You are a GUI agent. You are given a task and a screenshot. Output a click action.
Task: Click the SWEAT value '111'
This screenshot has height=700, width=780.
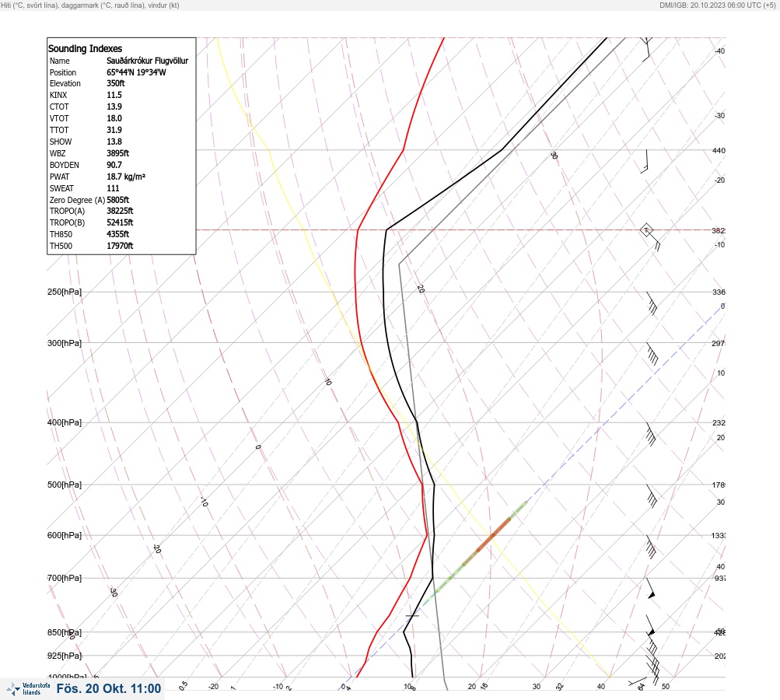(x=113, y=188)
